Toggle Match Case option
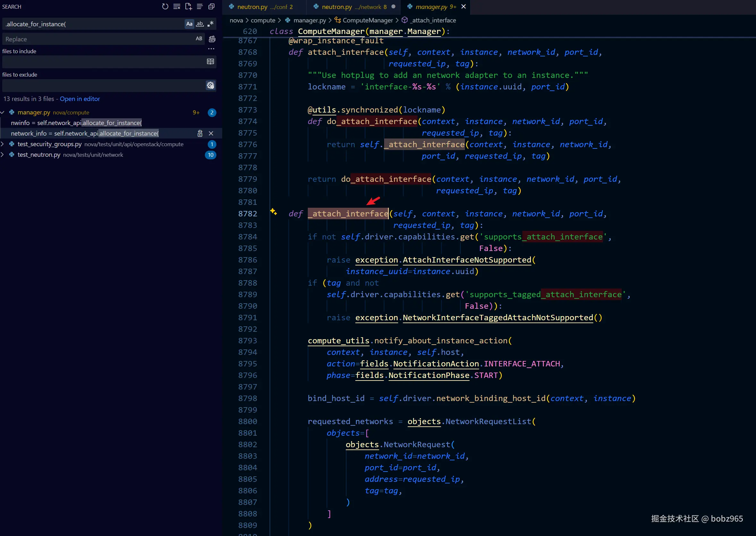The width and height of the screenshot is (756, 536). tap(189, 24)
